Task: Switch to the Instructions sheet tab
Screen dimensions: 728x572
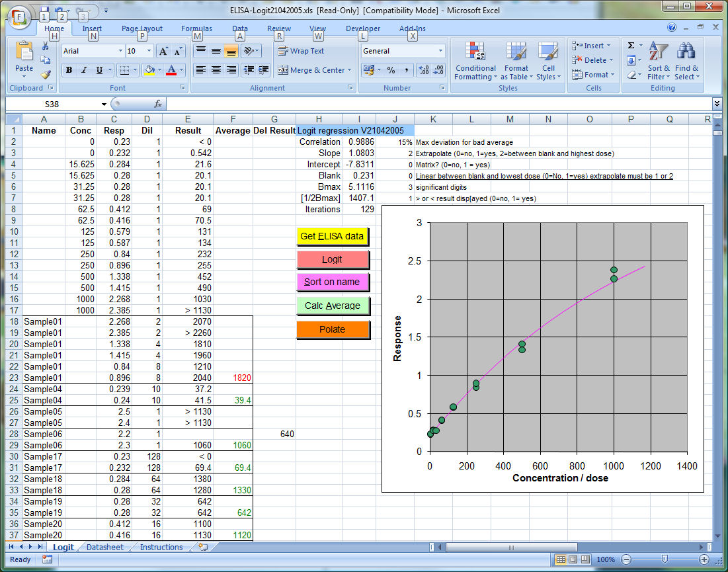Action: click(x=161, y=547)
